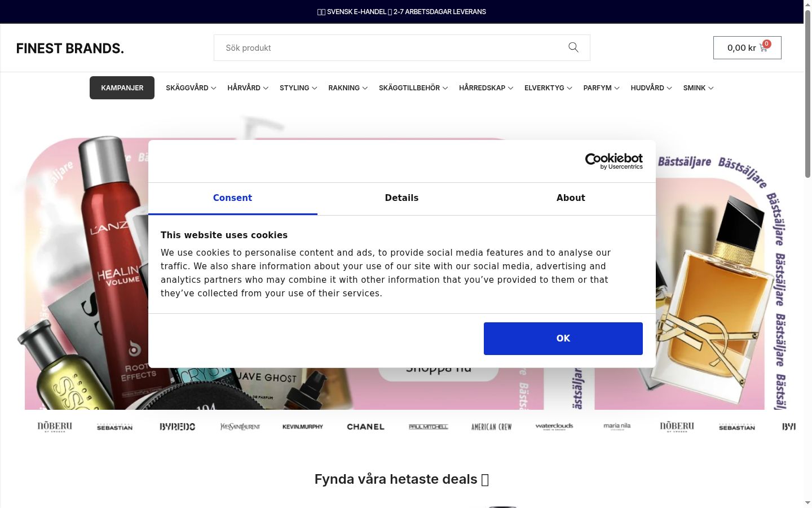The width and height of the screenshot is (812, 508).
Task: Click the first NÕBERU brand logo
Action: [55, 427]
